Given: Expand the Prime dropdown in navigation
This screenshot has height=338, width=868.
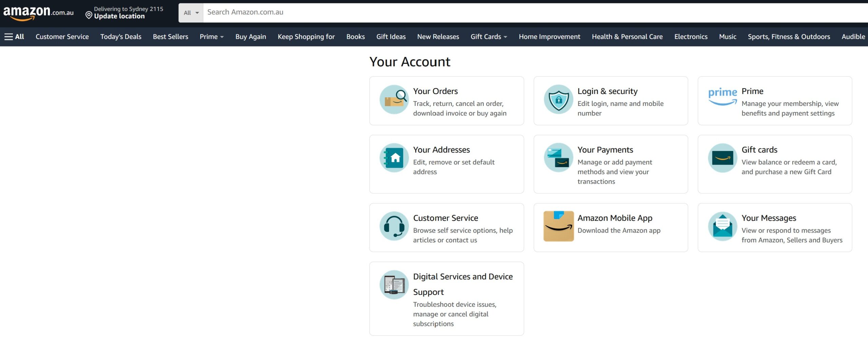Looking at the screenshot, I should [x=212, y=37].
